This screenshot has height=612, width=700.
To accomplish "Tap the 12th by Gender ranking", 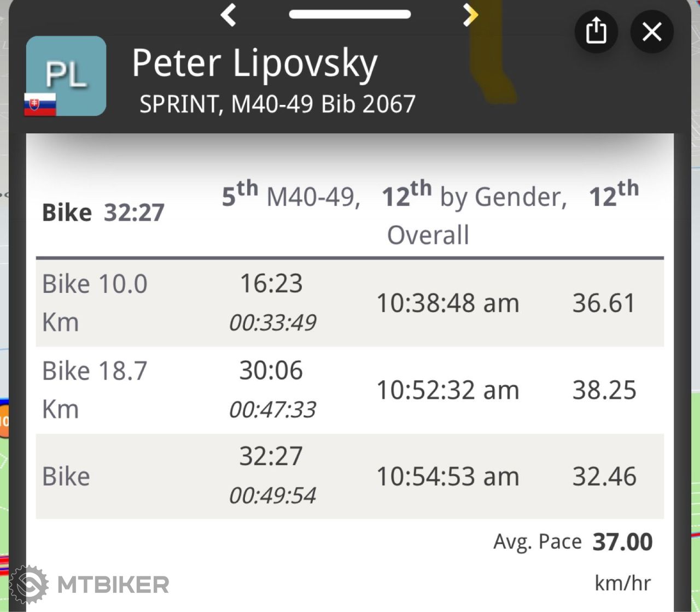I will coord(475,195).
